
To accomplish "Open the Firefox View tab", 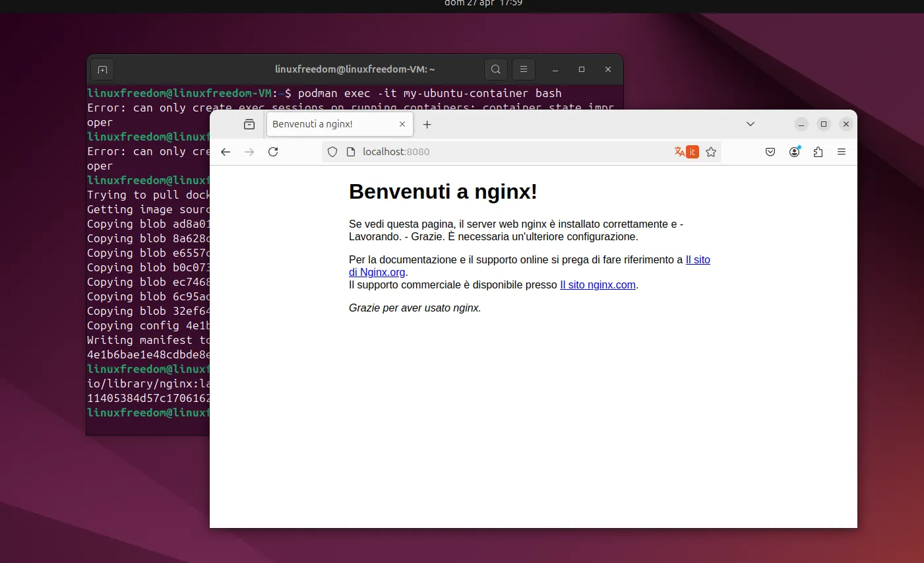I will (x=249, y=123).
